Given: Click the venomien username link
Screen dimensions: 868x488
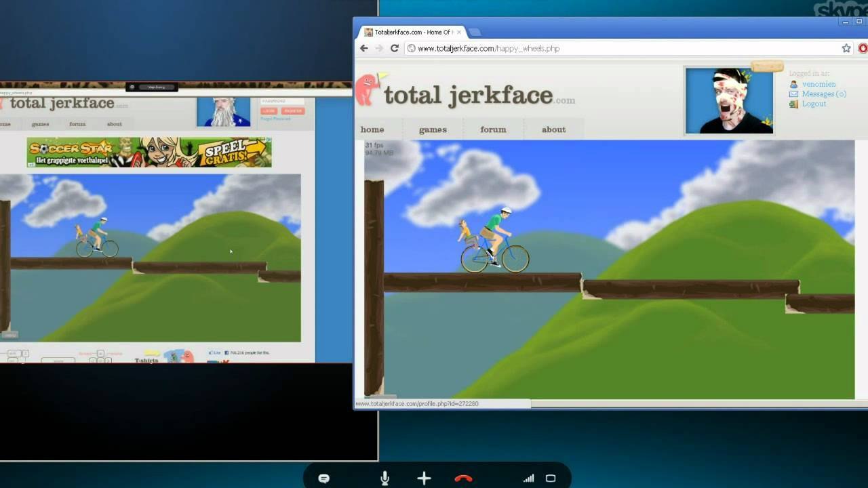Looking at the screenshot, I should pyautogui.click(x=818, y=84).
